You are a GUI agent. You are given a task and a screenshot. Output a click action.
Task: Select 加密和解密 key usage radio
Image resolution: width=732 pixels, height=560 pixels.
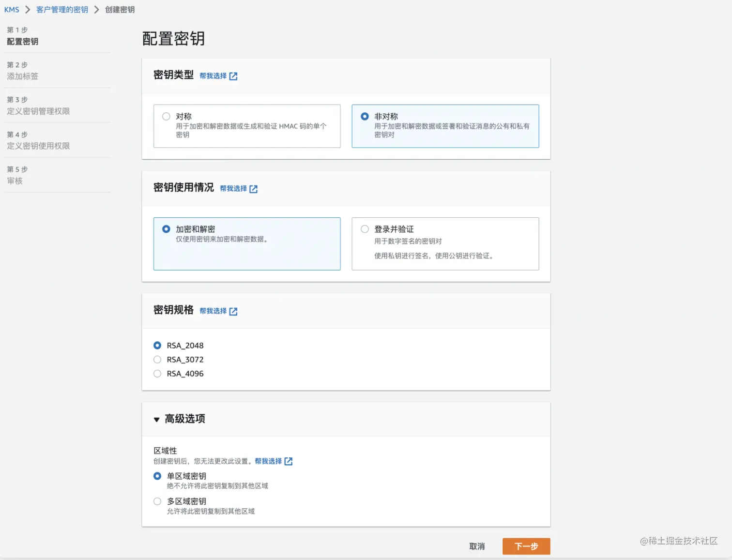pos(166,229)
